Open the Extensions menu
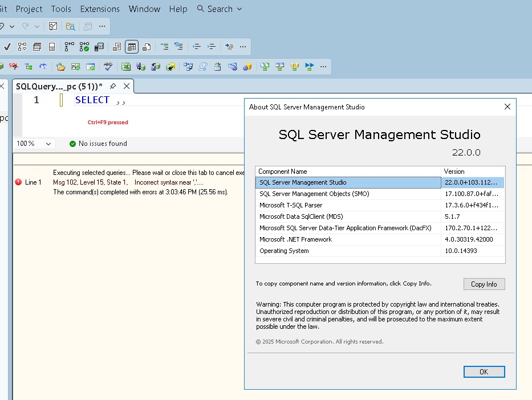This screenshot has height=400, width=532. 100,9
